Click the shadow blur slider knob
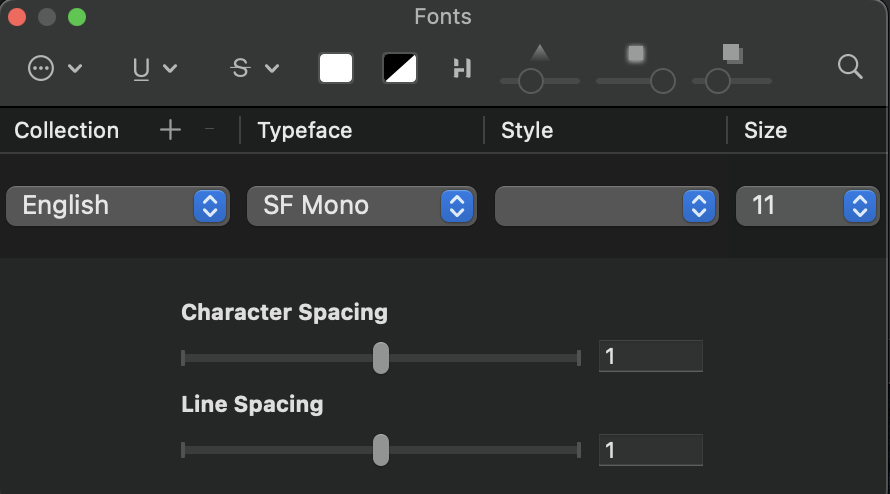 tap(662, 81)
